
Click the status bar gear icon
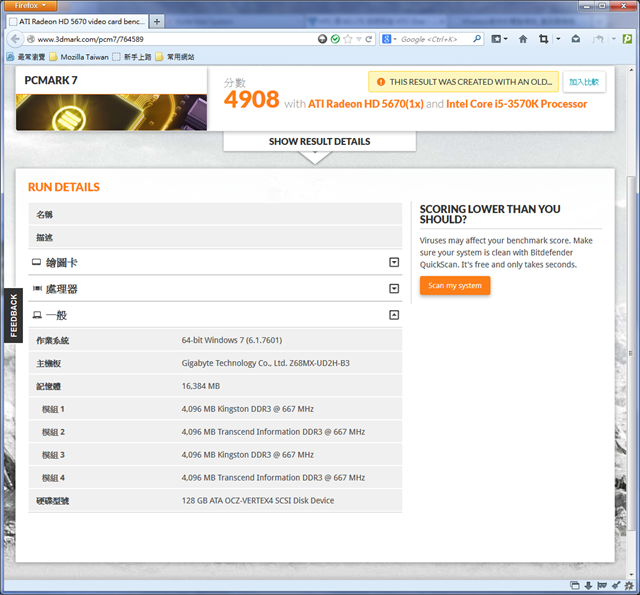(x=629, y=586)
